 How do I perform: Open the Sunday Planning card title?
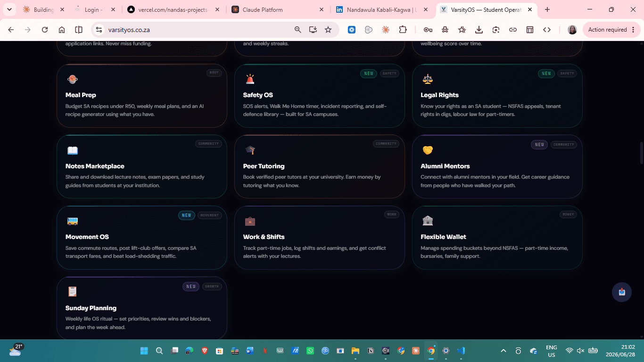[91, 308]
